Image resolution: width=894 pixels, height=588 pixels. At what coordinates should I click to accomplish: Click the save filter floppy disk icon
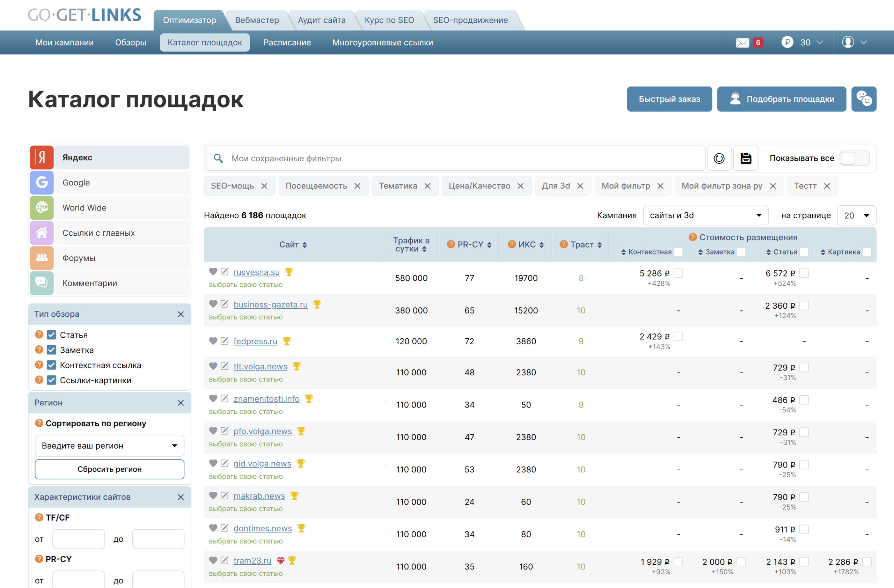click(x=746, y=159)
